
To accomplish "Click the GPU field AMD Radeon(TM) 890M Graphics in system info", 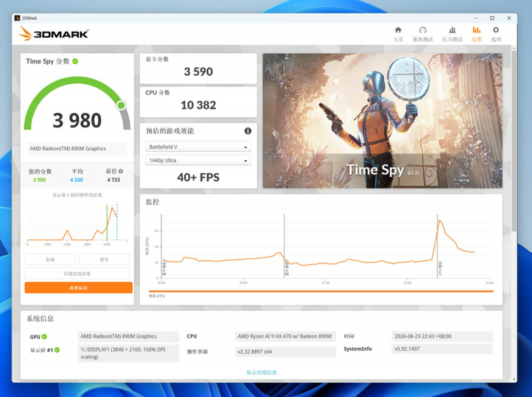I will coord(128,336).
